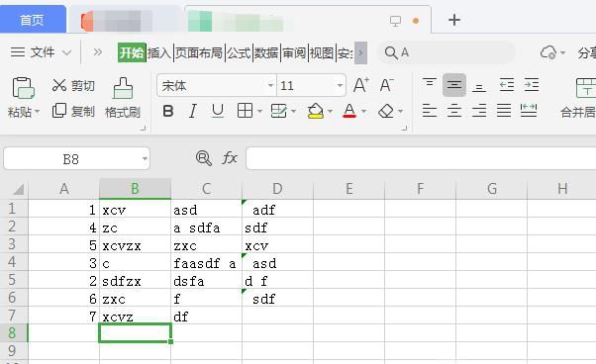Decrease font size with A- icon
Image resolution: width=596 pixels, height=364 pixels.
(x=386, y=85)
